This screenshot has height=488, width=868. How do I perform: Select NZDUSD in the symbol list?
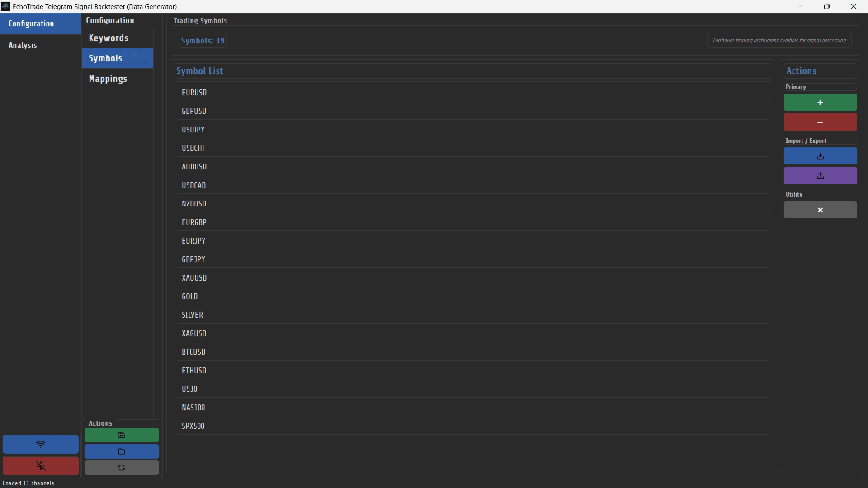tap(473, 203)
